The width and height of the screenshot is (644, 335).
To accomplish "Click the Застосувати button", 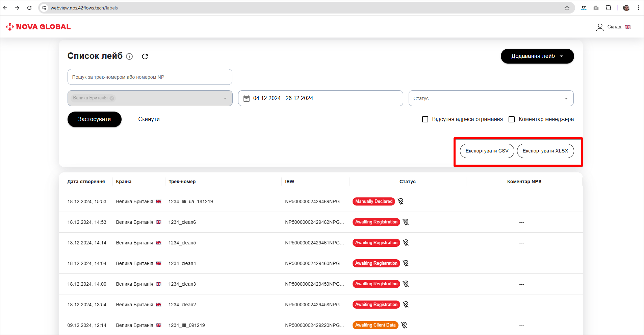I will (x=95, y=119).
